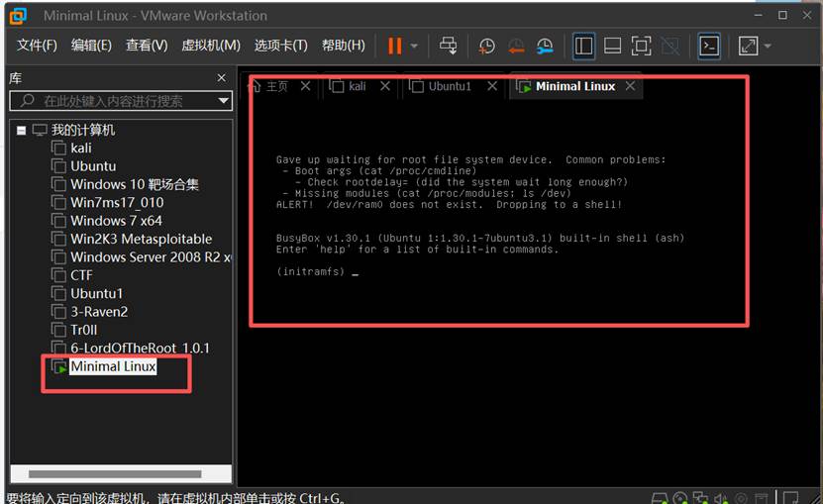Viewport: 823px width, 504px height.
Task: Click the hard disk status icon
Action: coord(660,498)
